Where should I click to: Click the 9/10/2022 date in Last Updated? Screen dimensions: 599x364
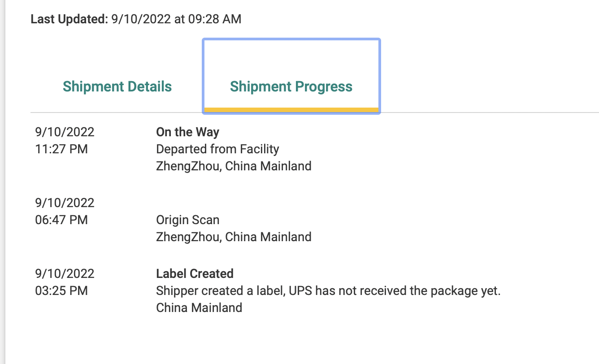tap(141, 19)
